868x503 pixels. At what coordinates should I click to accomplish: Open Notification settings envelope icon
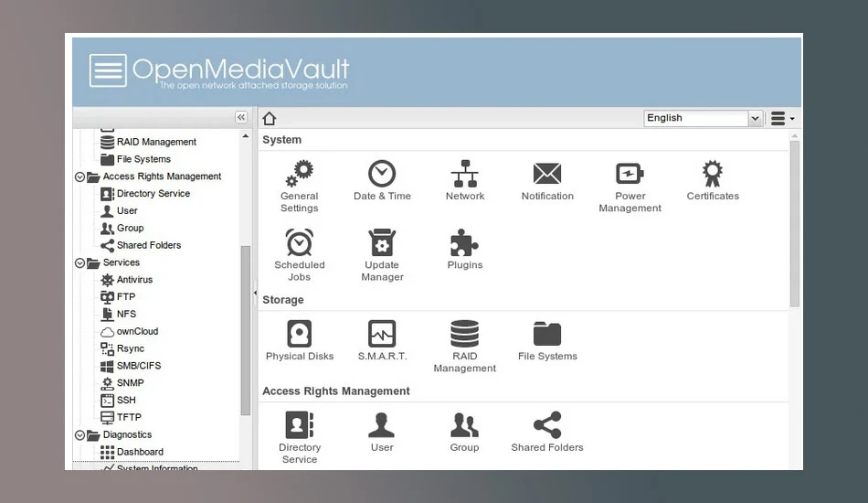(547, 180)
